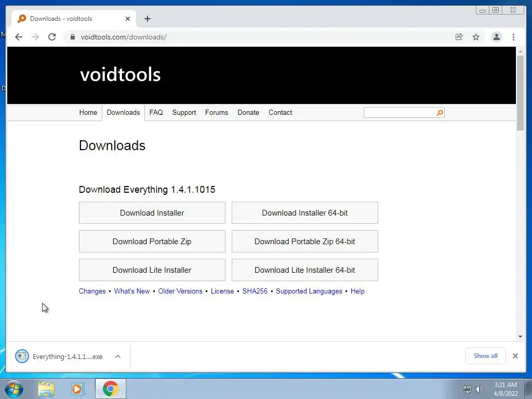
Task: Click the address bar URL
Action: click(124, 37)
